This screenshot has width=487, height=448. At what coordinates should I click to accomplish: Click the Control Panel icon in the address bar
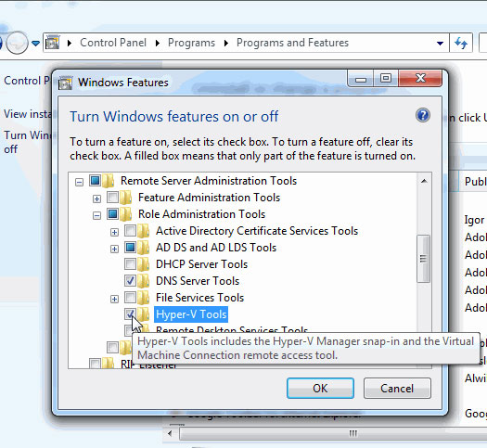tap(53, 43)
